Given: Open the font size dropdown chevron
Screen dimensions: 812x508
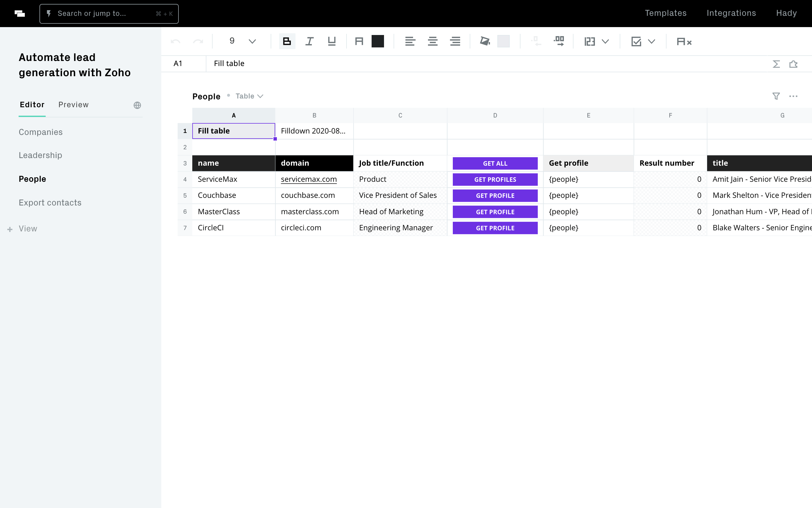Looking at the screenshot, I should click(252, 42).
